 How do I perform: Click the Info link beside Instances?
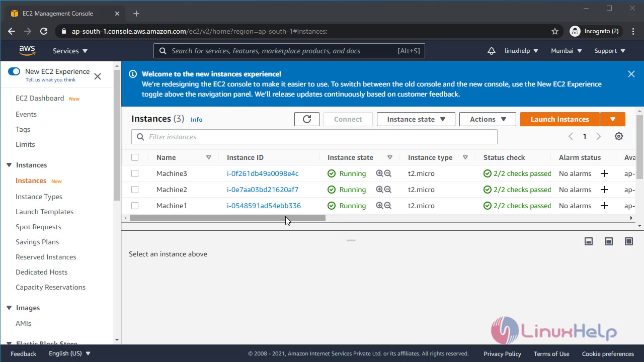click(196, 120)
